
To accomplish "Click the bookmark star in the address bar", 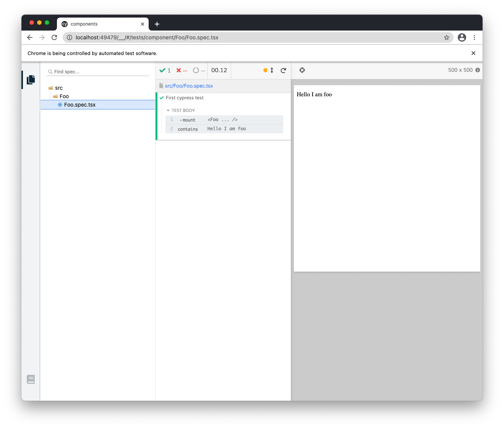I will point(447,37).
